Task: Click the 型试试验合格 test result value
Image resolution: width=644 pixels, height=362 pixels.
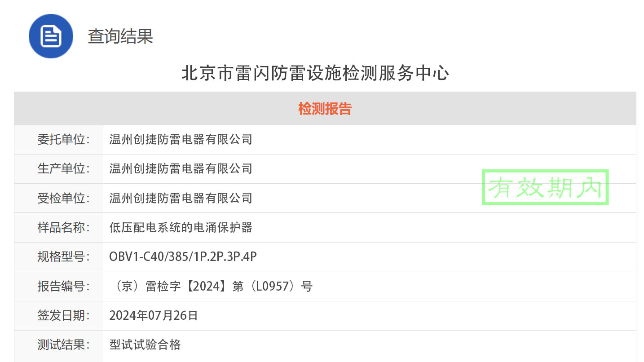Action: point(145,345)
